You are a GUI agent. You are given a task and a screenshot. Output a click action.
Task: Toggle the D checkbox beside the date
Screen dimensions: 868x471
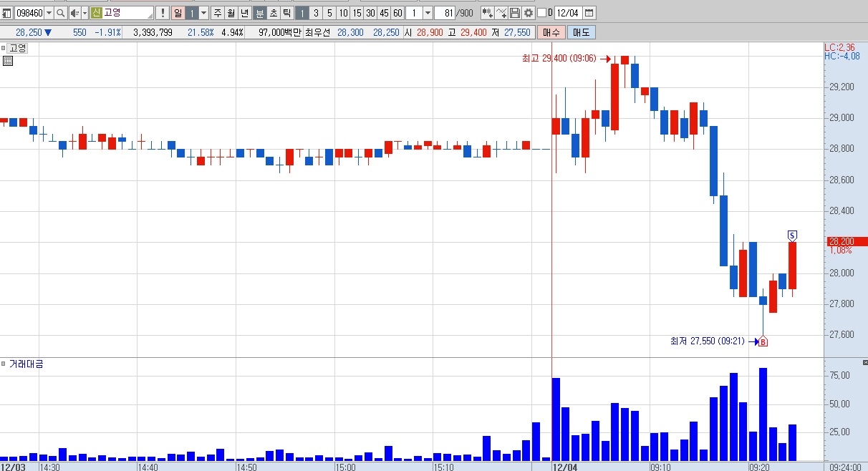tap(541, 13)
